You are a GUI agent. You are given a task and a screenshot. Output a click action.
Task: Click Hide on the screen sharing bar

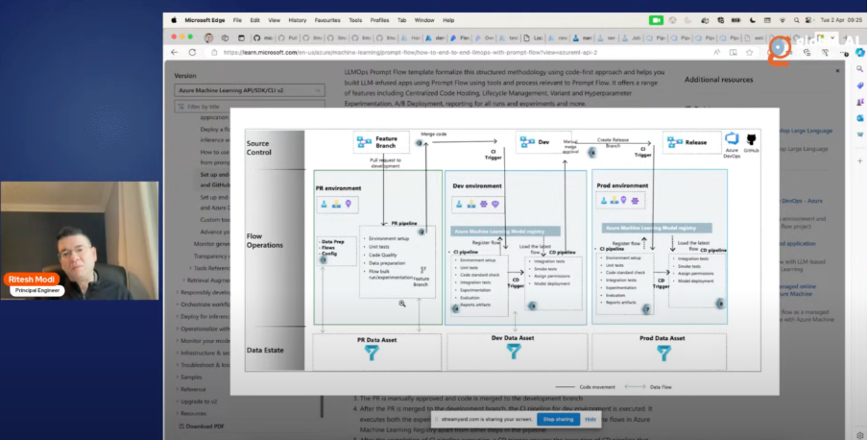point(591,419)
